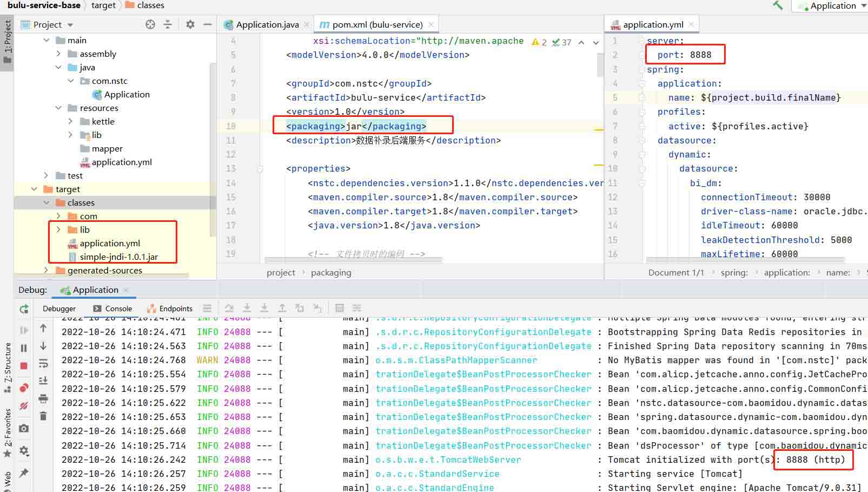Collapse the target folder

(35, 189)
